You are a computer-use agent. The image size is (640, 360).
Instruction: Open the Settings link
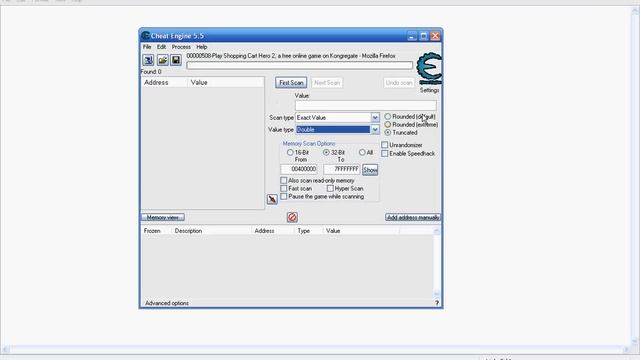tap(429, 90)
